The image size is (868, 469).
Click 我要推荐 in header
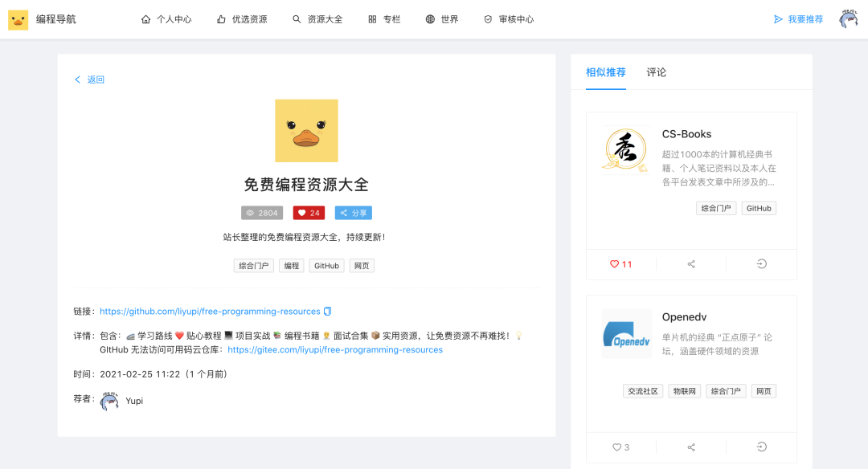click(798, 19)
